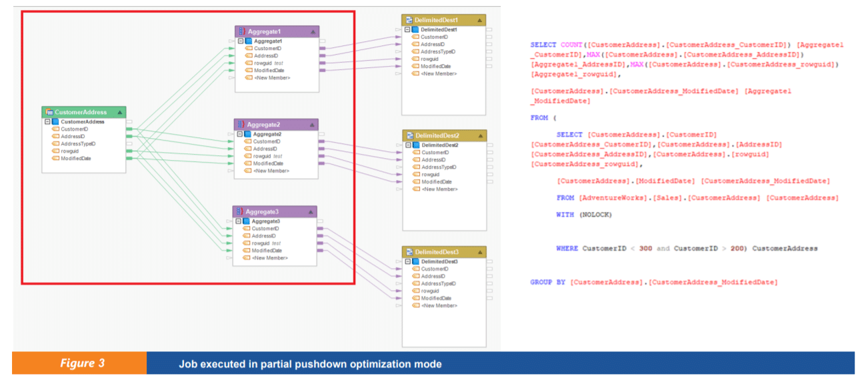This screenshot has width=868, height=388.
Task: Click the warning triangle on the CustomerAddress header
Action: (x=120, y=112)
